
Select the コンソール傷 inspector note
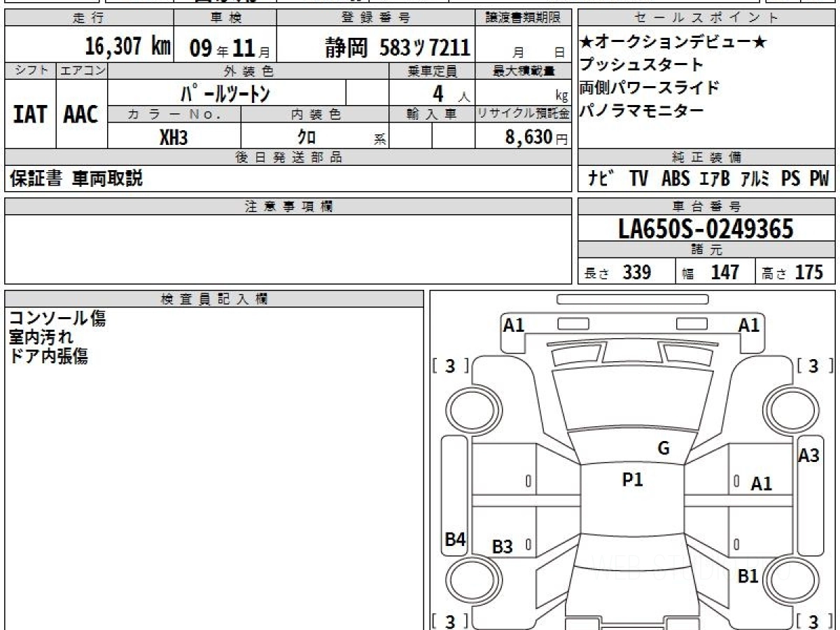(58, 318)
